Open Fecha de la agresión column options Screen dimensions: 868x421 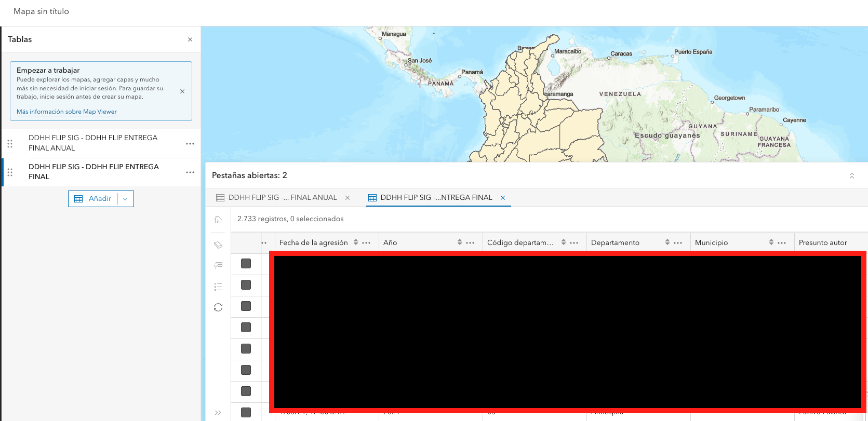[366, 242]
